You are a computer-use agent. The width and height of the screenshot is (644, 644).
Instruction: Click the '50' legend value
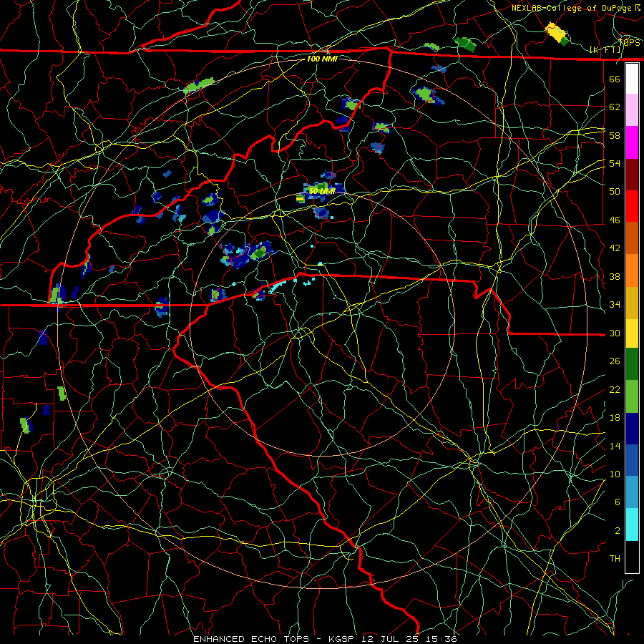point(615,192)
